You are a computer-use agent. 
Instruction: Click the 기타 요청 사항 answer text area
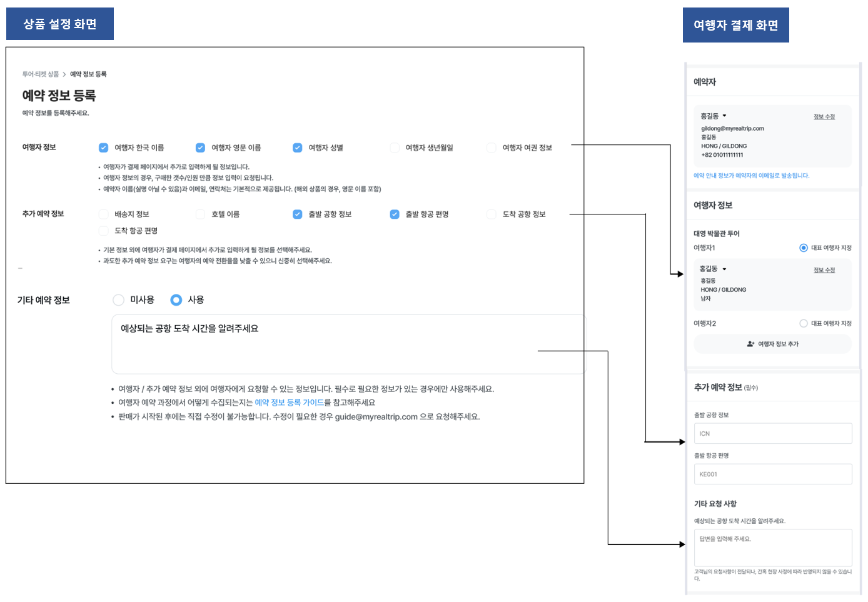(772, 548)
